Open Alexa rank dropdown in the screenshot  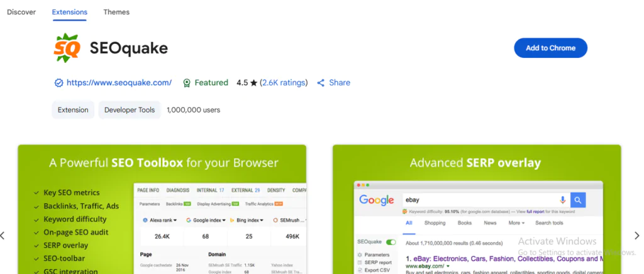coord(160,220)
